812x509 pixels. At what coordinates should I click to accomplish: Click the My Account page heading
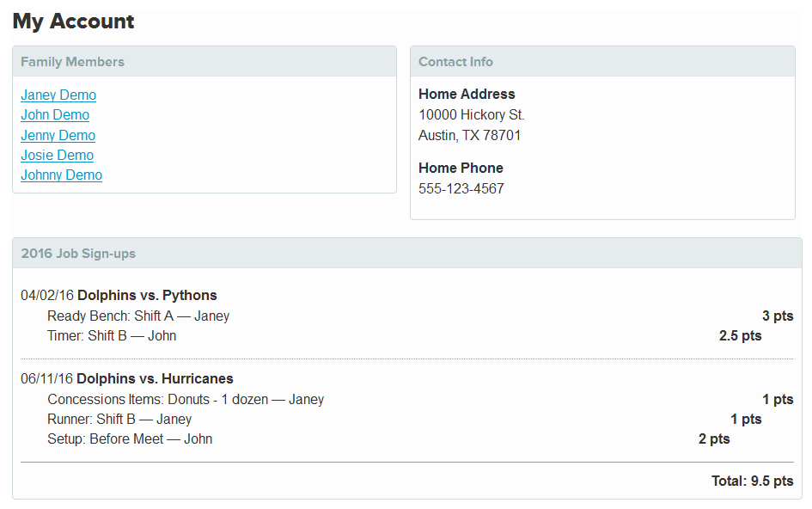[x=74, y=21]
